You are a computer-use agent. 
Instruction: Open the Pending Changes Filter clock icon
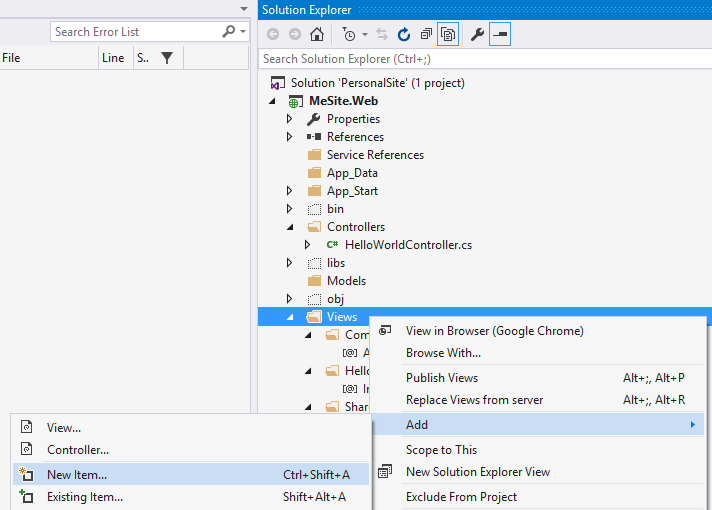point(349,34)
